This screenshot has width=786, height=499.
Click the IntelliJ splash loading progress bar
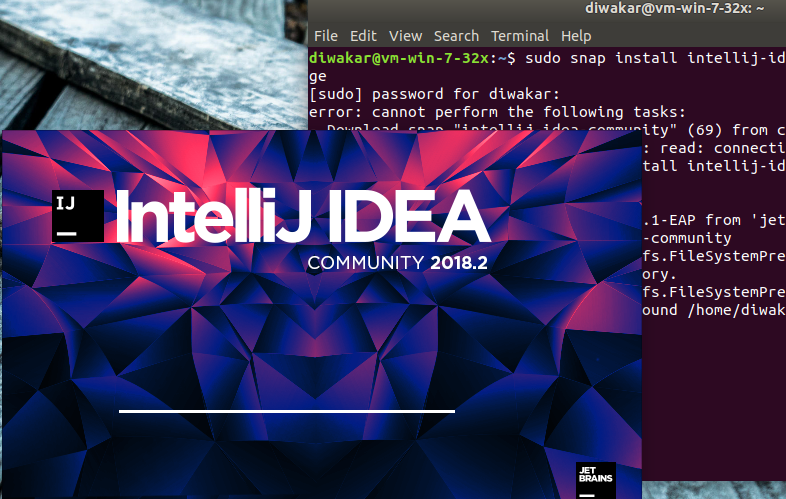point(287,411)
